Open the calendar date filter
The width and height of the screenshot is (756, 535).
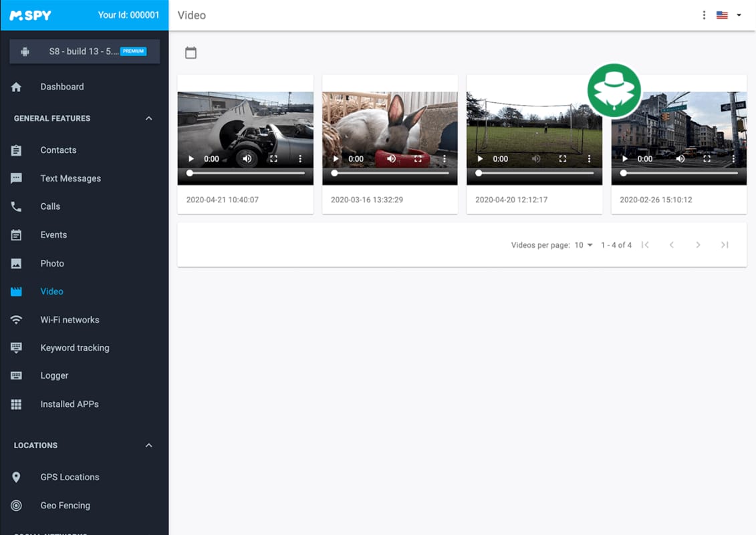191,52
